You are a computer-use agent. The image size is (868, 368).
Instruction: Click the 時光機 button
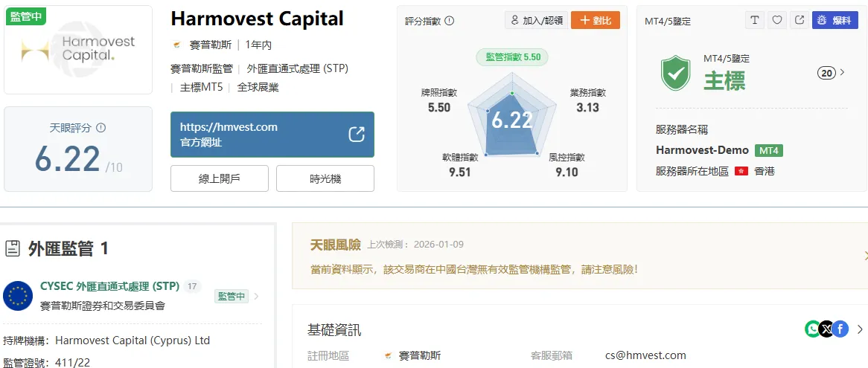325,178
